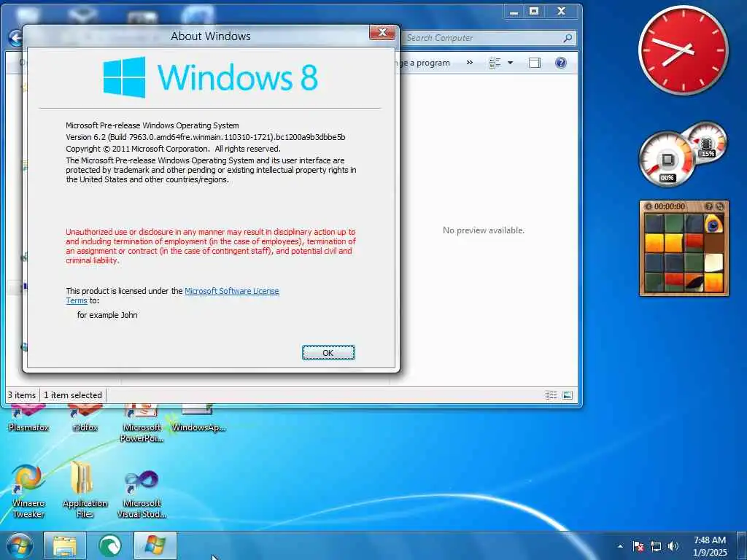Select the Microsoft PowerPoint desktop shortcut
Viewport: 747px width, 560px height.
click(142, 423)
